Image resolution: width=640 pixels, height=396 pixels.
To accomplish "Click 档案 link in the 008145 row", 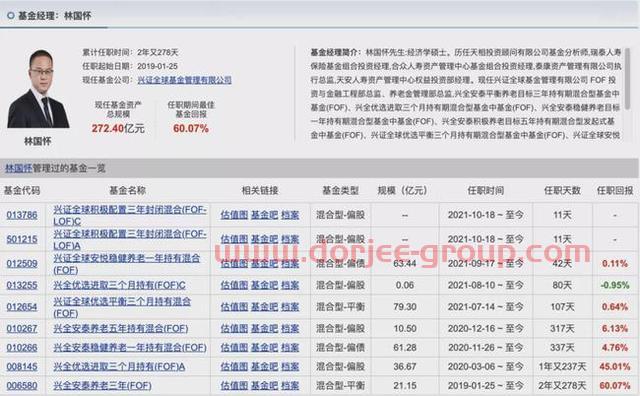I will click(x=290, y=367).
